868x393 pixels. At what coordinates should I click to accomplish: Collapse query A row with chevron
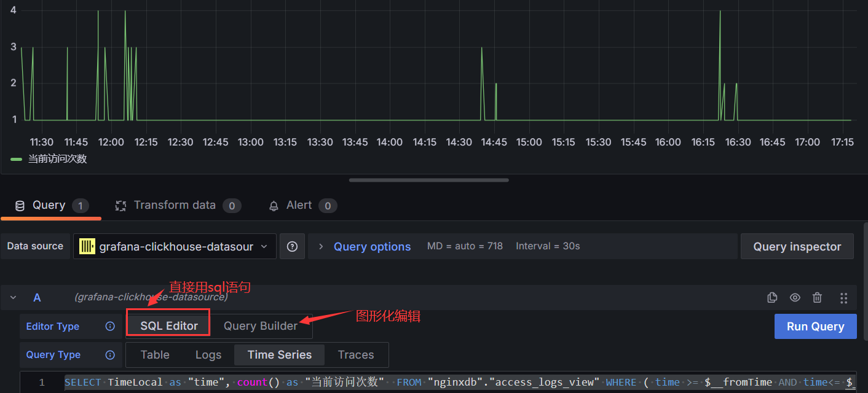pos(13,297)
